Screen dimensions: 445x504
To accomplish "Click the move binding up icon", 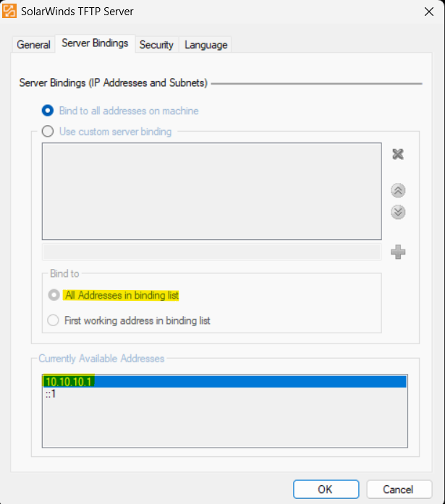I will (x=398, y=191).
